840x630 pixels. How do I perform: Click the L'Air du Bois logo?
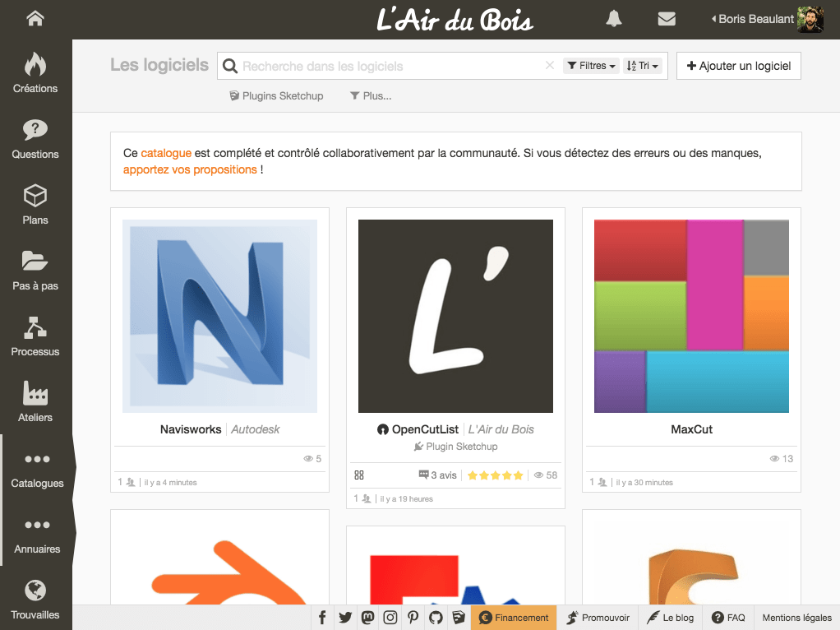click(455, 20)
